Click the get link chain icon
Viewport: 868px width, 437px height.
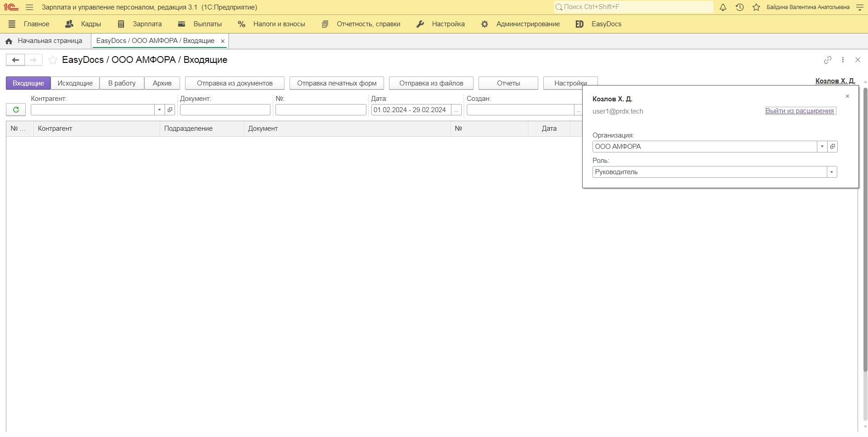click(x=828, y=60)
